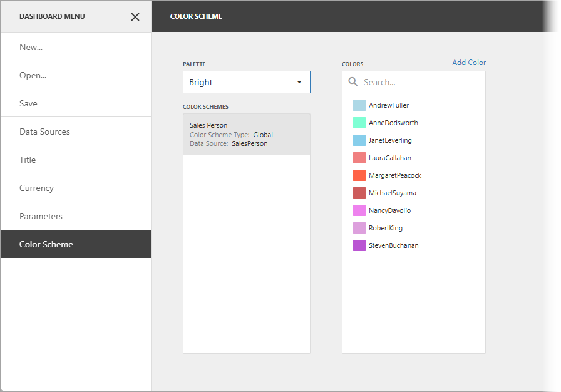Viewport: 561px width, 392px height.
Task: Click MichaelSuyama's indian red swatch
Action: click(359, 193)
